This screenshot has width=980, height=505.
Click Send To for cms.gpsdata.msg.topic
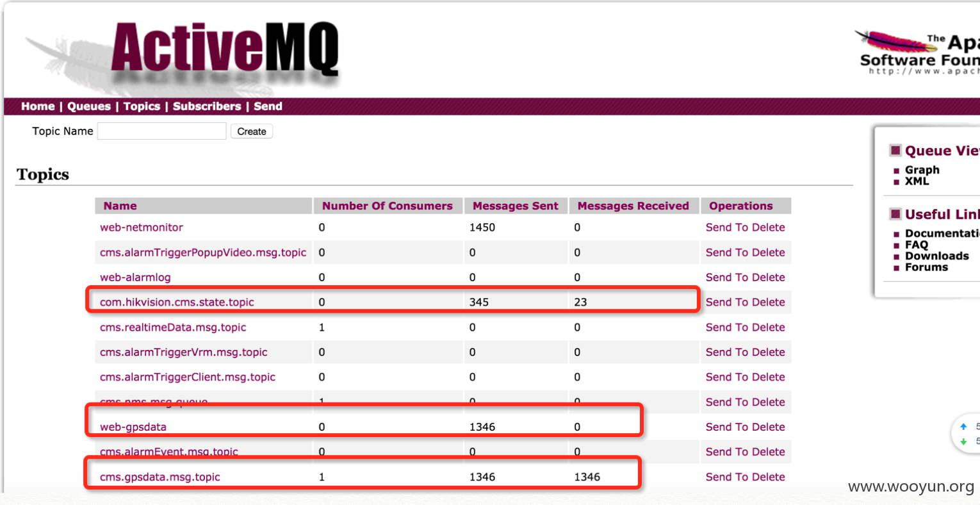[x=728, y=477]
